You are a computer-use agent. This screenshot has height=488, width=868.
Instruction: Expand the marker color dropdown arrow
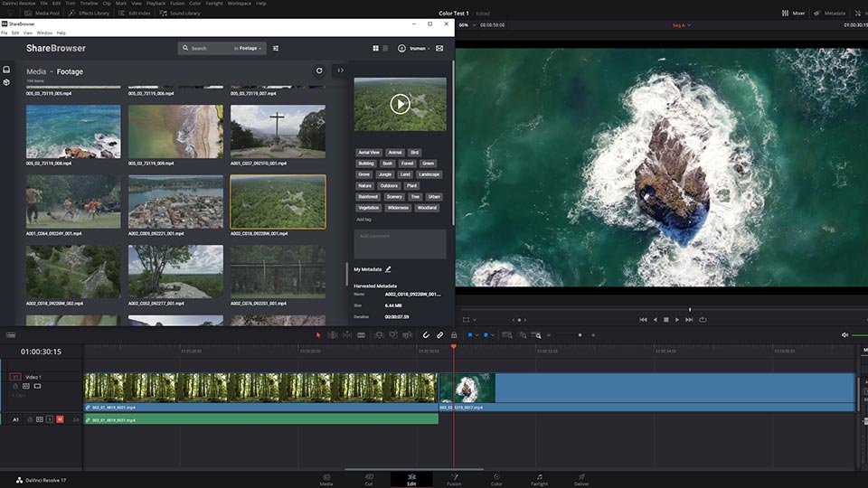tap(493, 334)
